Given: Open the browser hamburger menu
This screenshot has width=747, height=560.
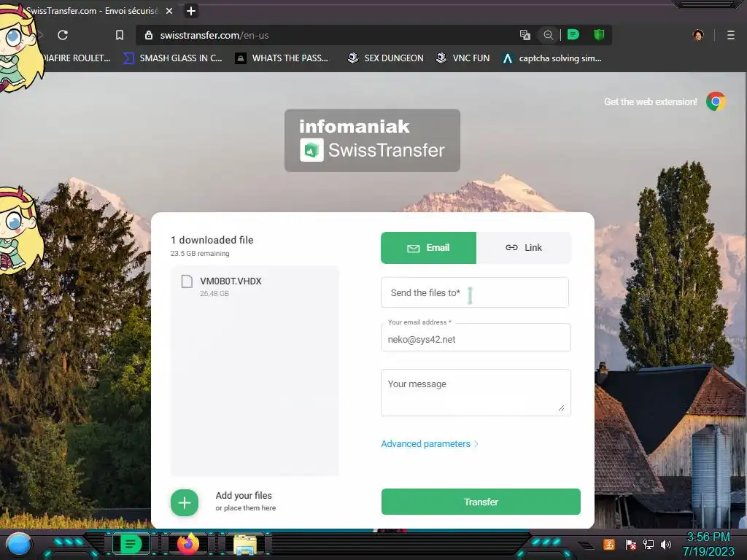Looking at the screenshot, I should coord(731,35).
